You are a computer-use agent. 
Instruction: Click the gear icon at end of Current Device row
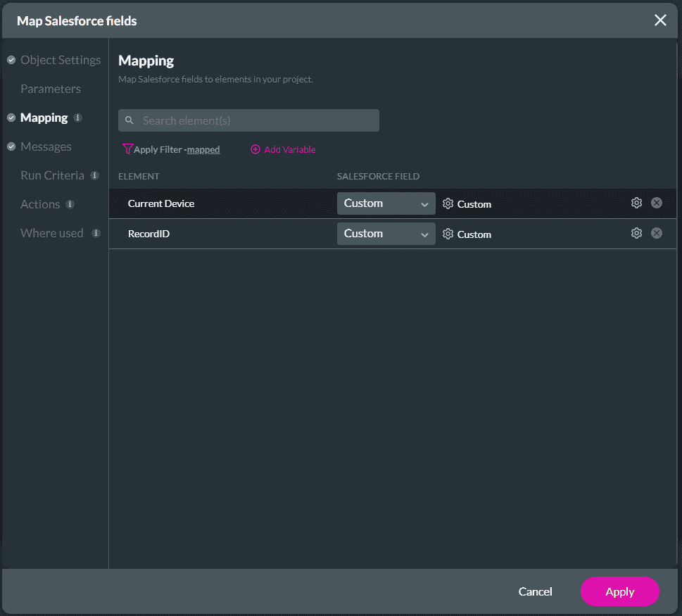click(636, 202)
